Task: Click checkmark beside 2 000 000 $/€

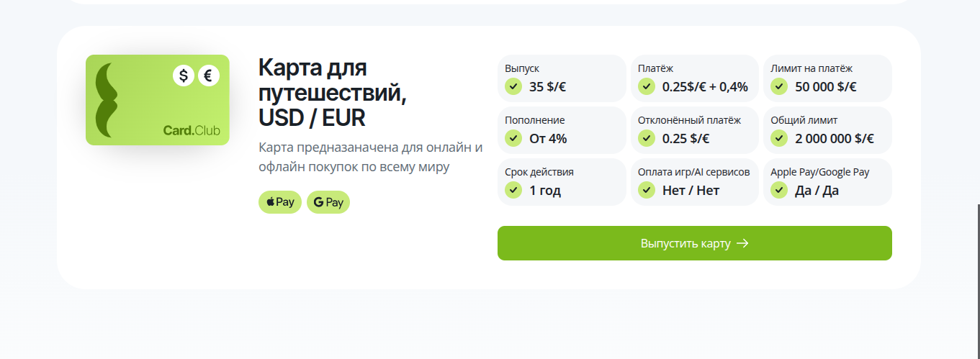Action: (x=779, y=138)
